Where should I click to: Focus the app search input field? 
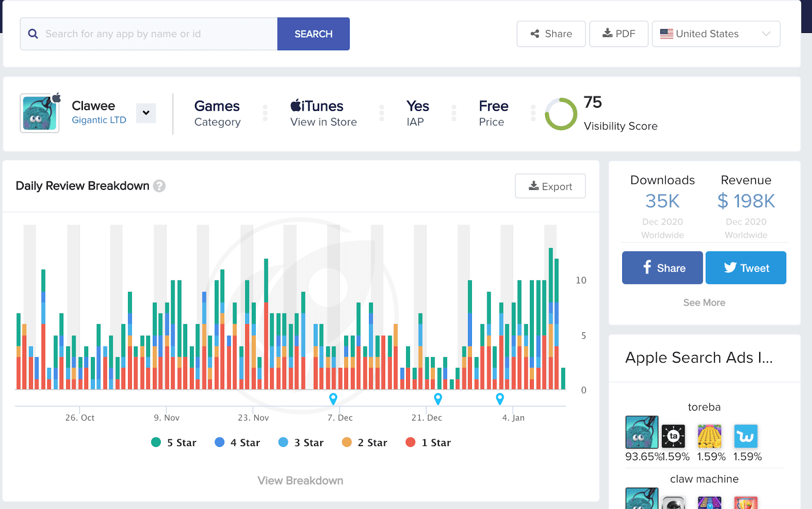149,34
